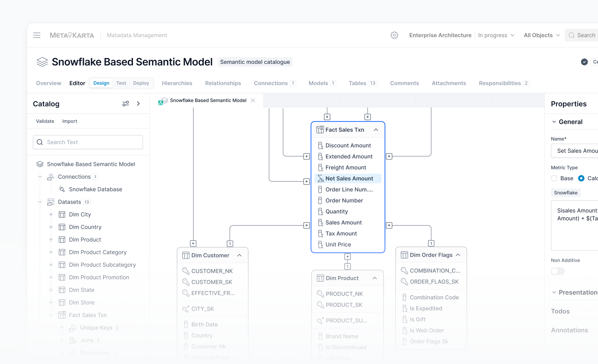598x364 pixels.
Task: Click the Dim Product table header icon
Action: click(320, 278)
